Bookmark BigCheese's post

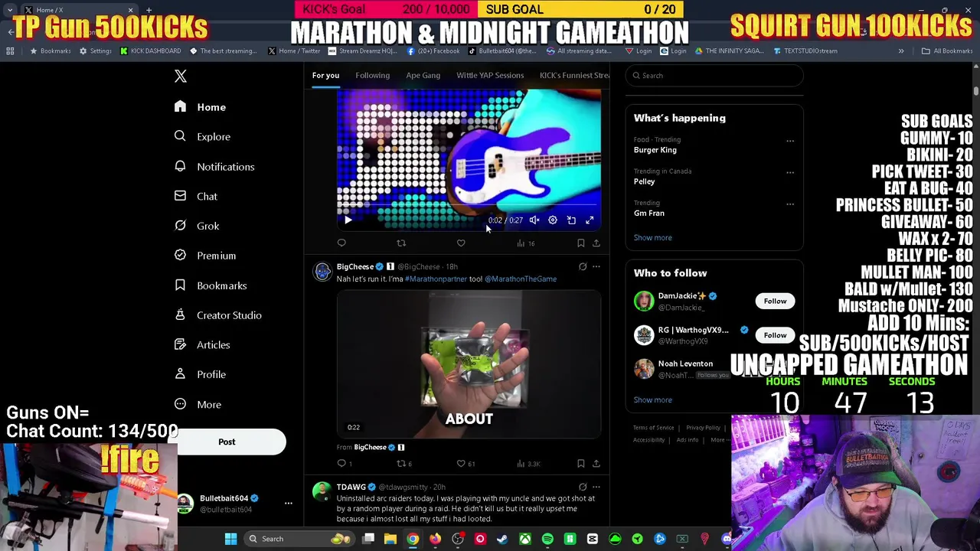click(x=581, y=463)
